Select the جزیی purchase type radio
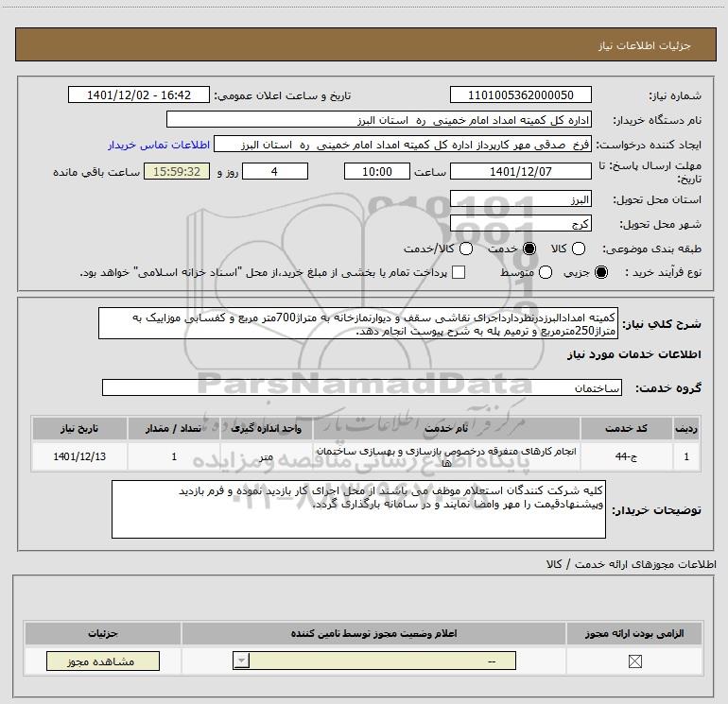Image resolution: width=728 pixels, height=704 pixels. (x=601, y=272)
